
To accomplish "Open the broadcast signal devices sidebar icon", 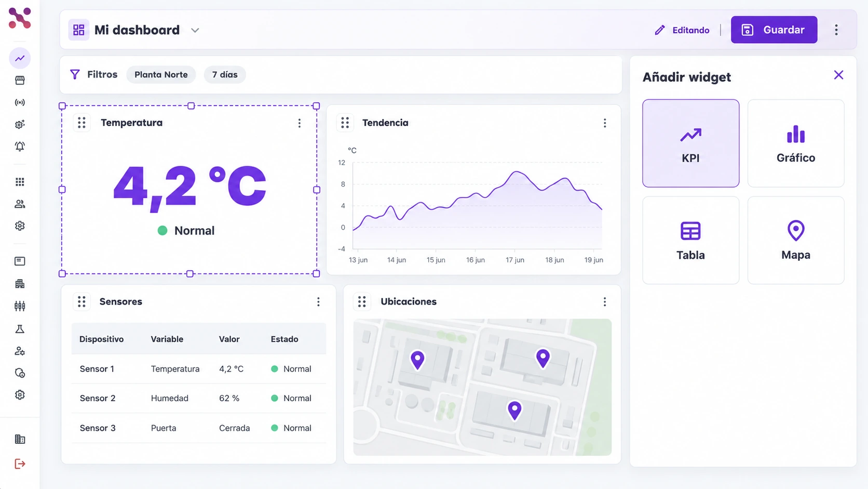I will (20, 102).
